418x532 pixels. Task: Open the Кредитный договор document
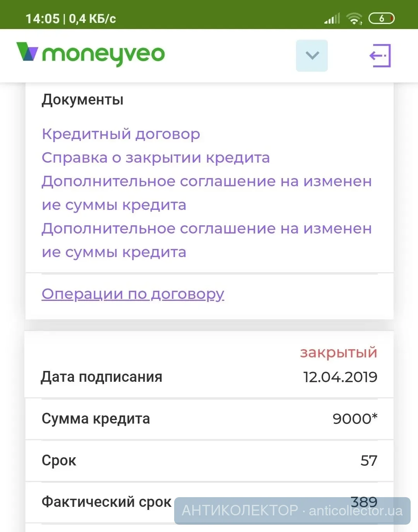(x=121, y=134)
